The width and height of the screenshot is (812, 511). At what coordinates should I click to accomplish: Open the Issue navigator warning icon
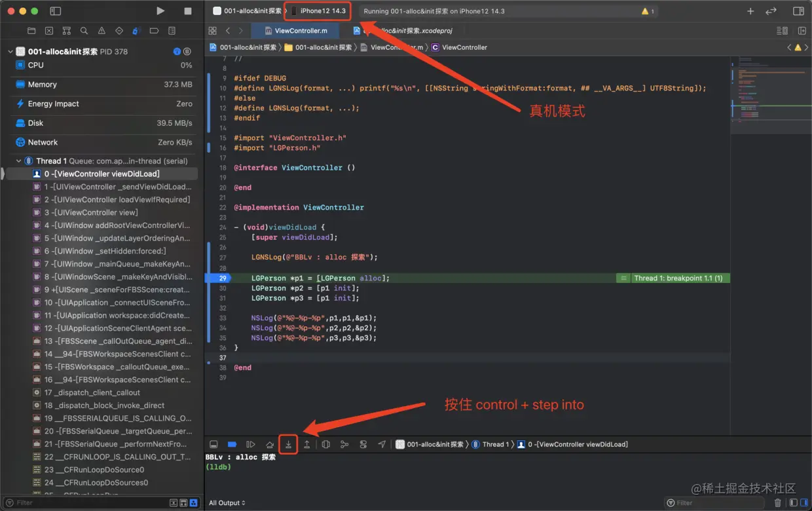click(101, 31)
